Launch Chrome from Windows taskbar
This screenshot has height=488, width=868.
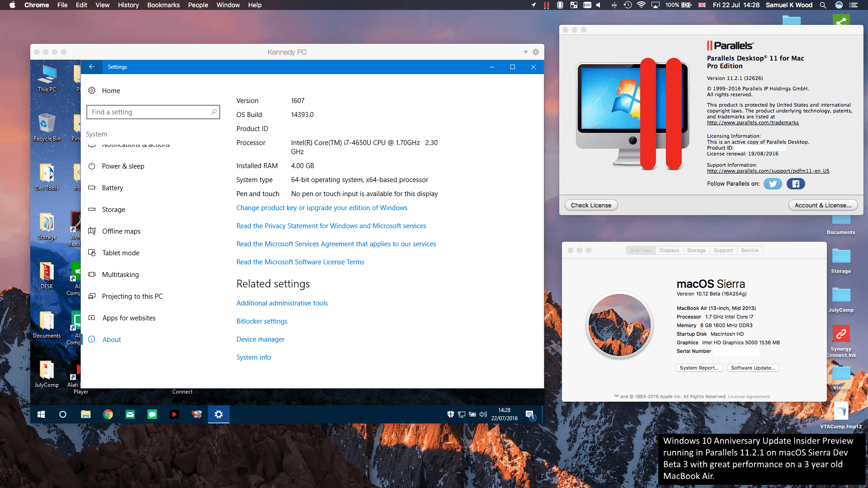point(108,414)
